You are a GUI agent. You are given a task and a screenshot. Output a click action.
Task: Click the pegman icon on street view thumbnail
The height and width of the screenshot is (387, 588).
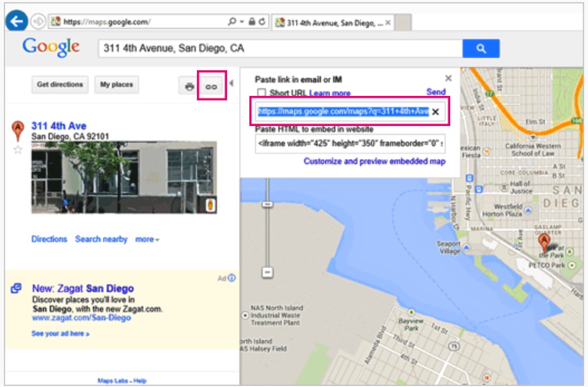(x=210, y=205)
